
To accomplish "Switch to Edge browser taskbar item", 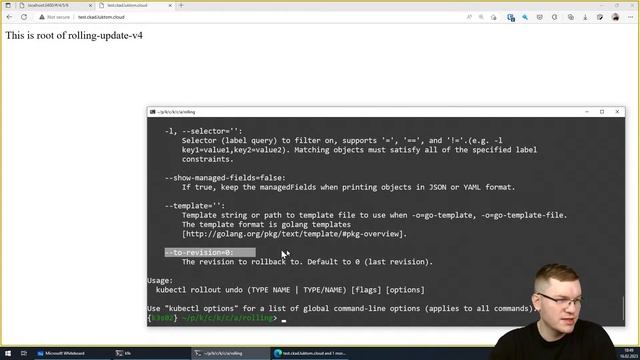I will pos(310,353).
